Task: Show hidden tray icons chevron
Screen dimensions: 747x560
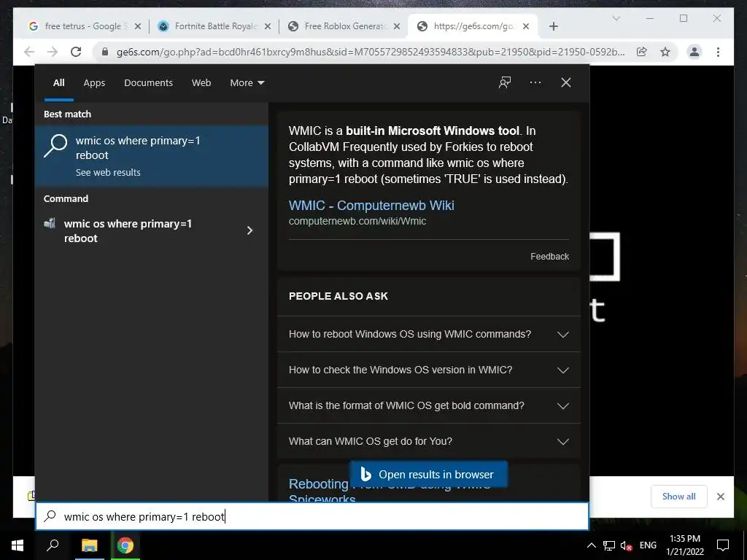Action: [x=591, y=545]
